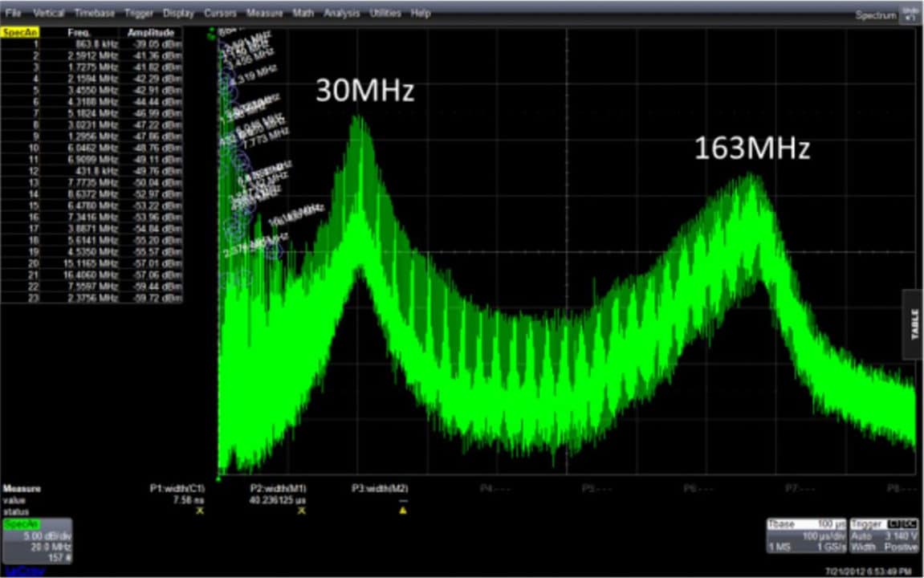Open the Vertical menu

pyautogui.click(x=48, y=14)
